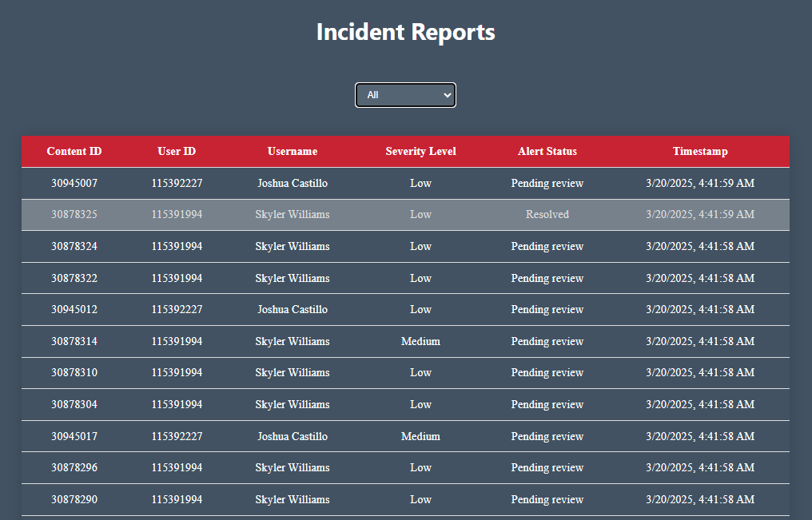Click Joshua Castillo in row 30945017
This screenshot has height=520, width=812.
tap(293, 437)
